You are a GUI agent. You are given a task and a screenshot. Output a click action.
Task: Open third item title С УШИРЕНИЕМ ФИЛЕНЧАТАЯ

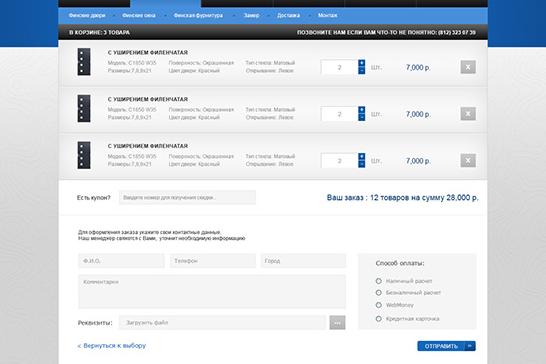click(148, 146)
